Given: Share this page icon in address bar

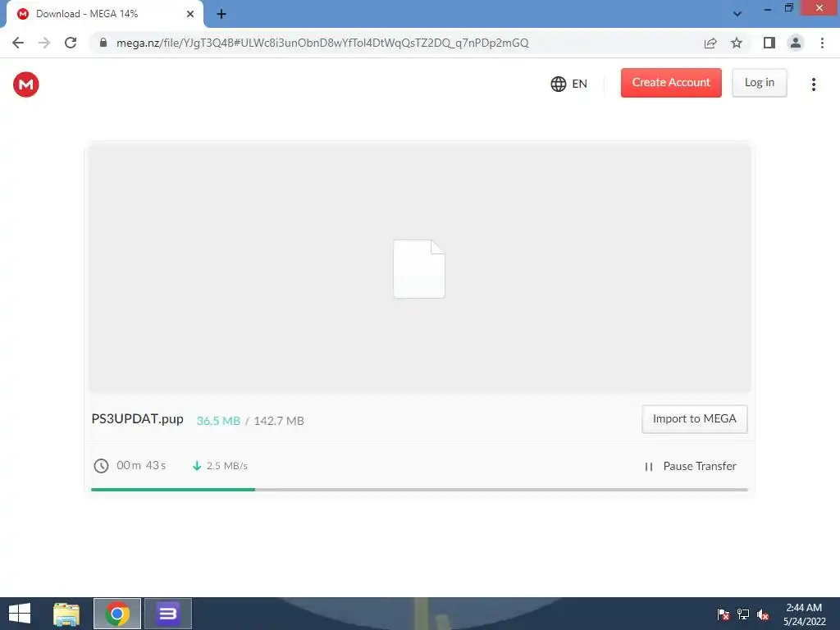Looking at the screenshot, I should point(710,43).
